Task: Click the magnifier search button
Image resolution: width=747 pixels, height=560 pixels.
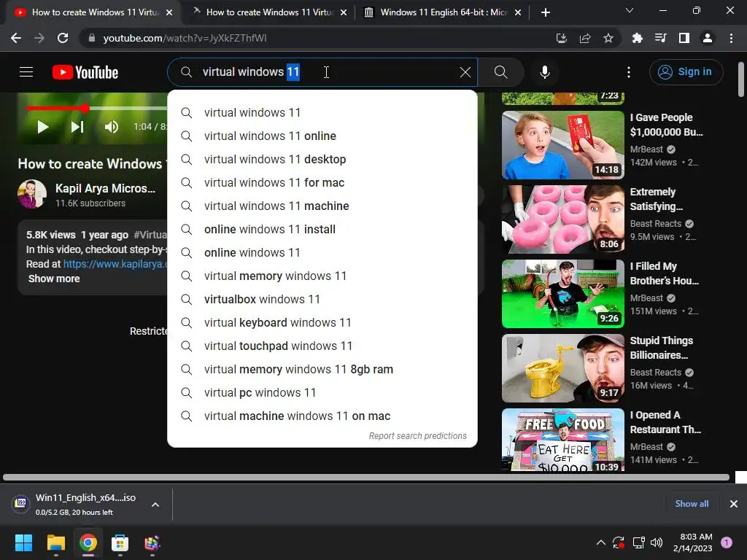Action: [x=500, y=72]
